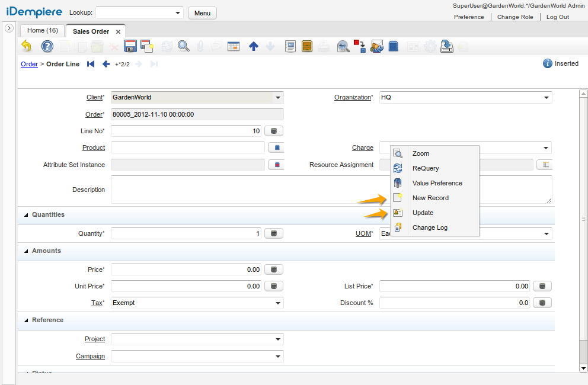Screen dimensions: 588x385
Task: Open the calculator icon beside Line No
Action: [273, 130]
